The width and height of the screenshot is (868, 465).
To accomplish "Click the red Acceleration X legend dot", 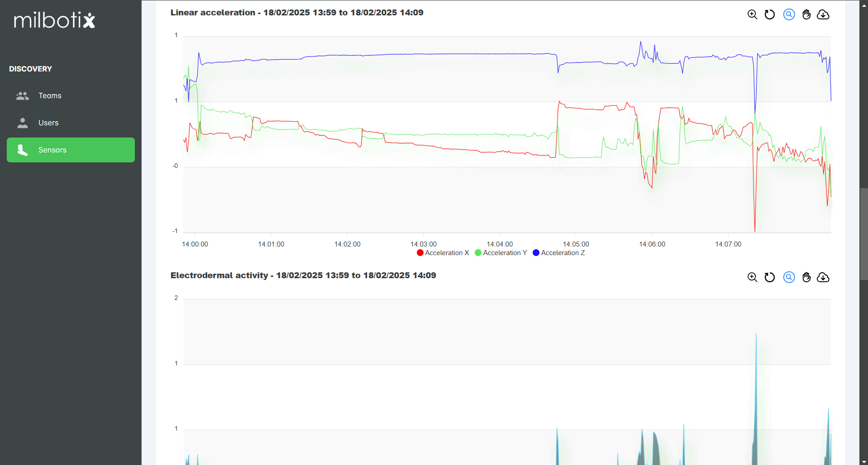I will coord(420,253).
